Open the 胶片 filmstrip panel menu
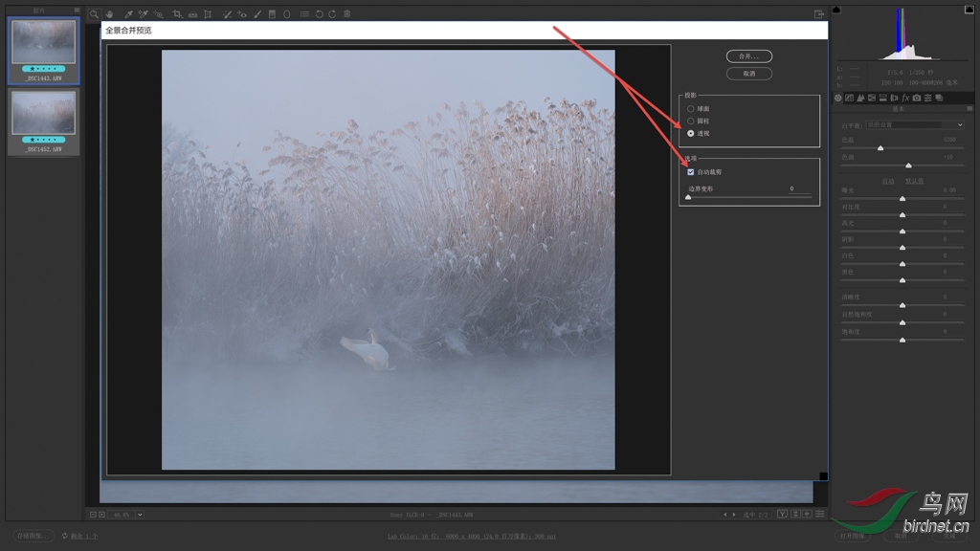Image resolution: width=980 pixels, height=551 pixels. [x=77, y=11]
